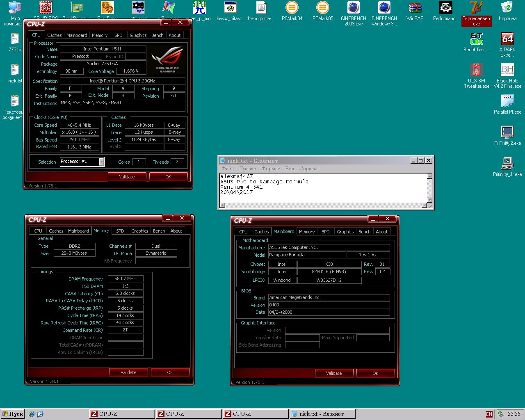
Task: Open the Правка menu in Notepad
Action: pyautogui.click(x=247, y=169)
